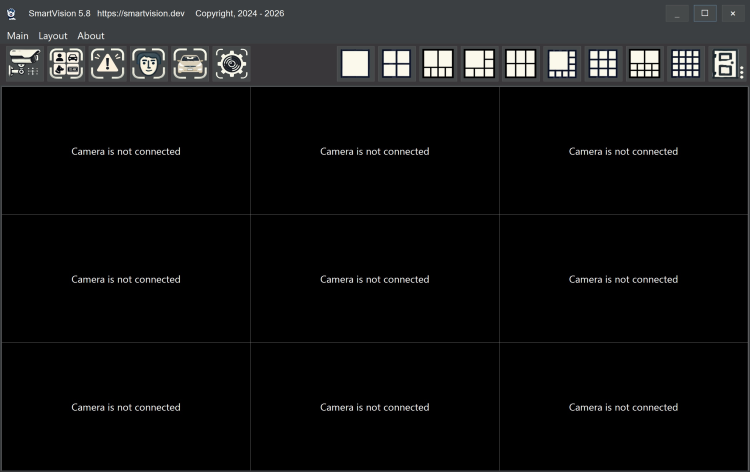Screen dimensions: 750x472
Task: Select the 4x4 sixteen-camera grid layout
Action: (x=685, y=64)
